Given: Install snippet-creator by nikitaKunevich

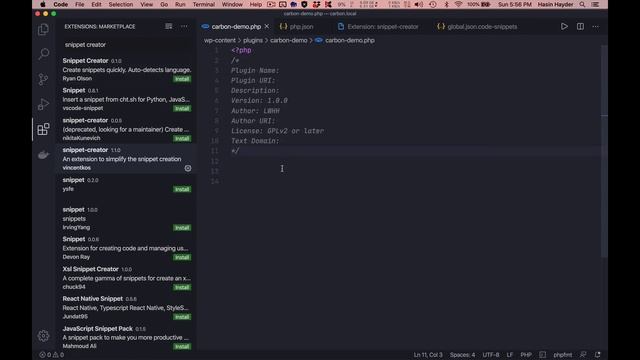Looking at the screenshot, I should point(182,138).
